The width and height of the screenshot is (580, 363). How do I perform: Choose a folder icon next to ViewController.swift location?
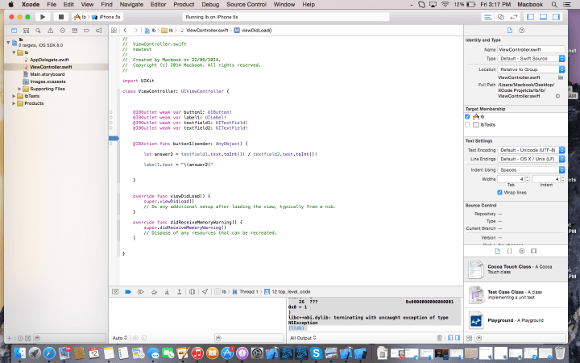click(x=560, y=78)
